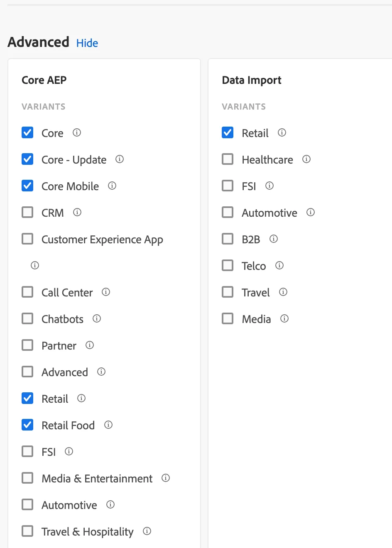Click info icon for Retail Food
The height and width of the screenshot is (548, 392).
[x=108, y=425]
